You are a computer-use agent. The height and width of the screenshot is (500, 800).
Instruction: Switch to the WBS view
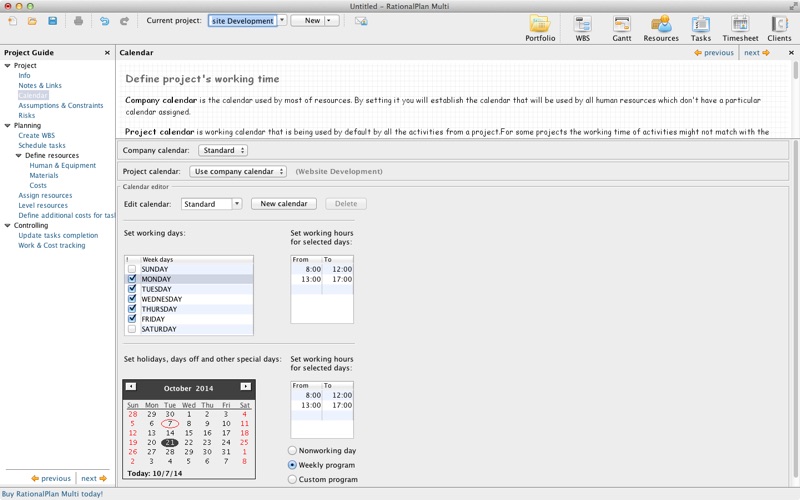click(582, 29)
